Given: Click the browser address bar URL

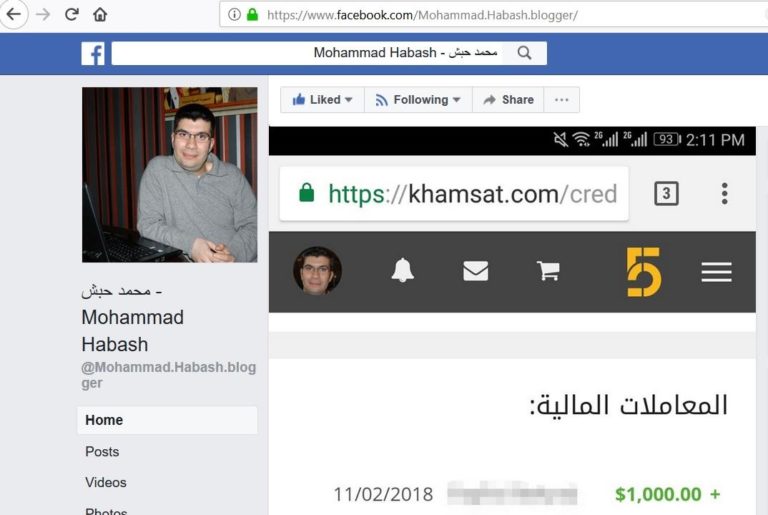Looking at the screenshot, I should coord(422,15).
